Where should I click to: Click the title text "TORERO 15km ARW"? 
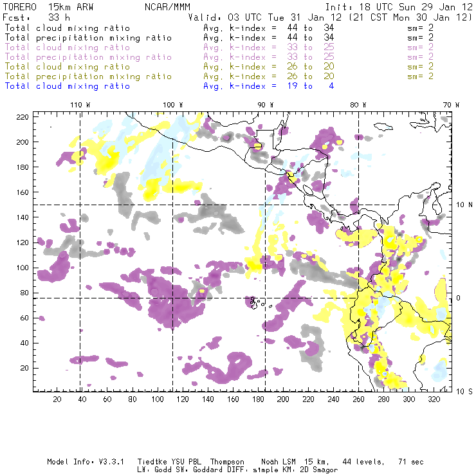[48, 7]
